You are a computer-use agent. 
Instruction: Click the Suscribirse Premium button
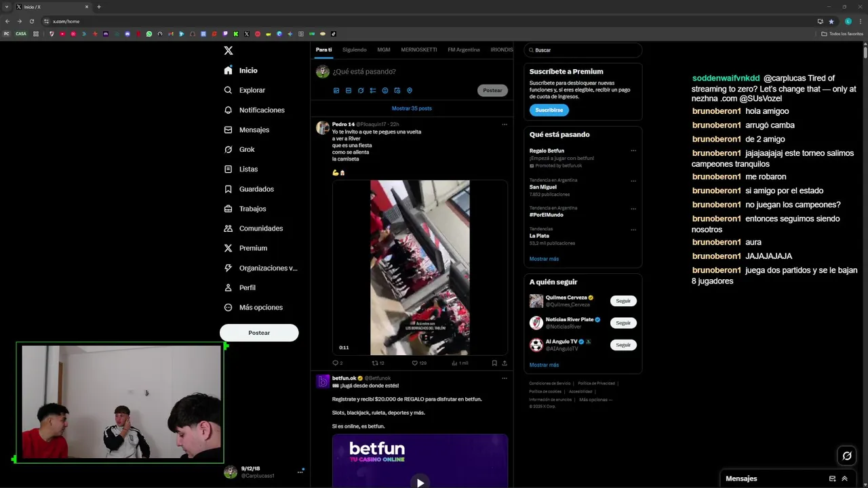(x=549, y=110)
